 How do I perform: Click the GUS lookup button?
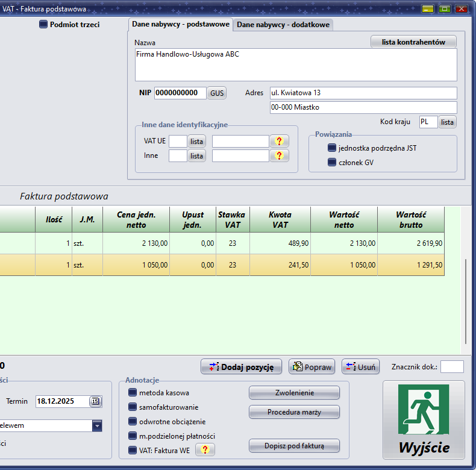tap(217, 93)
